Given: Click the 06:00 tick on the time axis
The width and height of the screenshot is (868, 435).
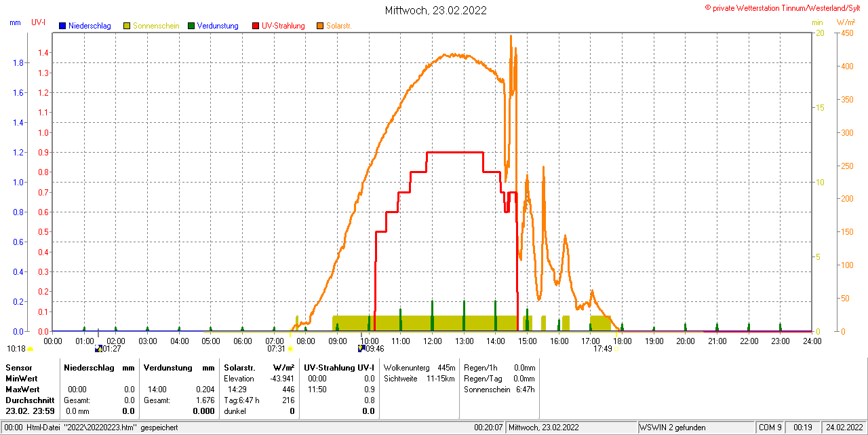Looking at the screenshot, I should tap(242, 341).
